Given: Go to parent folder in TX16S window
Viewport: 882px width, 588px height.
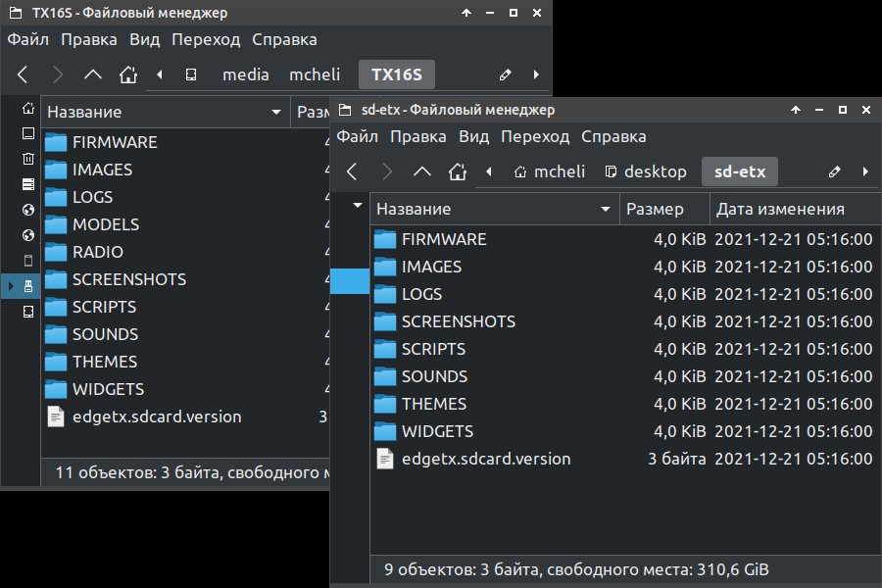Looking at the screenshot, I should [x=93, y=74].
